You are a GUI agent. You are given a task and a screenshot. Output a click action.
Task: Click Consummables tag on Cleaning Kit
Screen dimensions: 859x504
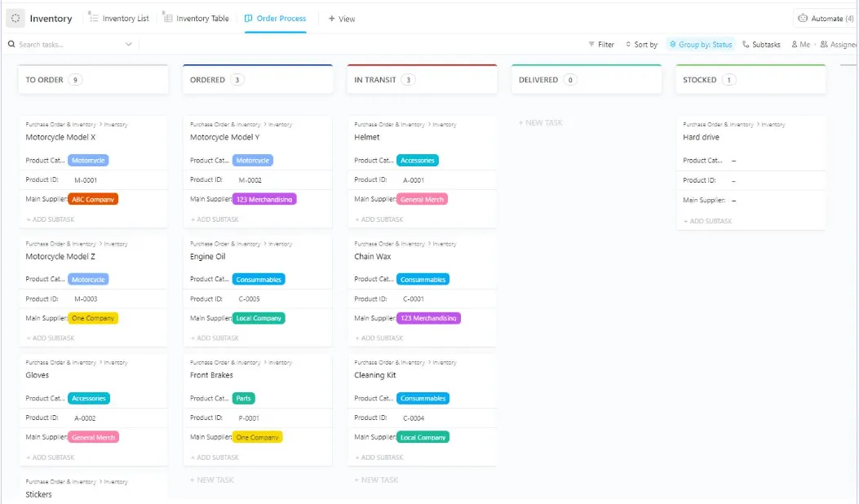coord(423,398)
